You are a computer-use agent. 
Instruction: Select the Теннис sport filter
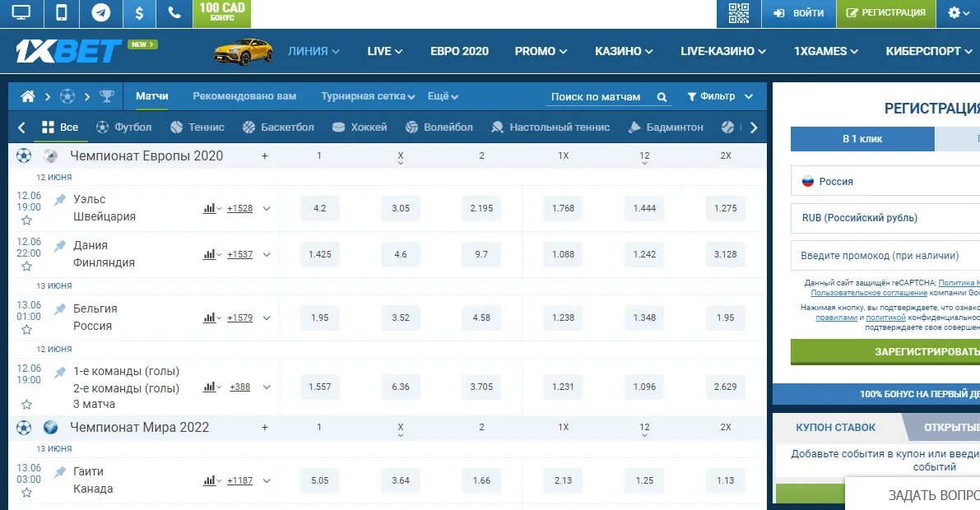[197, 127]
